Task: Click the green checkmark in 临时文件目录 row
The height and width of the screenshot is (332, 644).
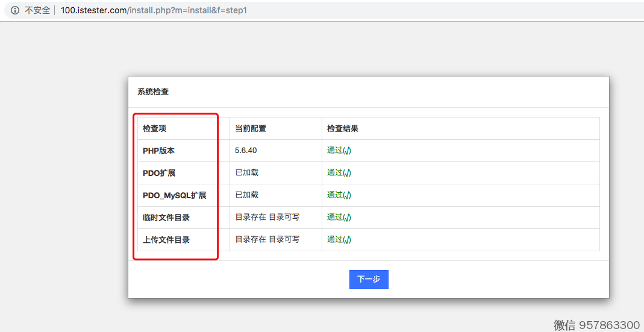Action: (347, 218)
